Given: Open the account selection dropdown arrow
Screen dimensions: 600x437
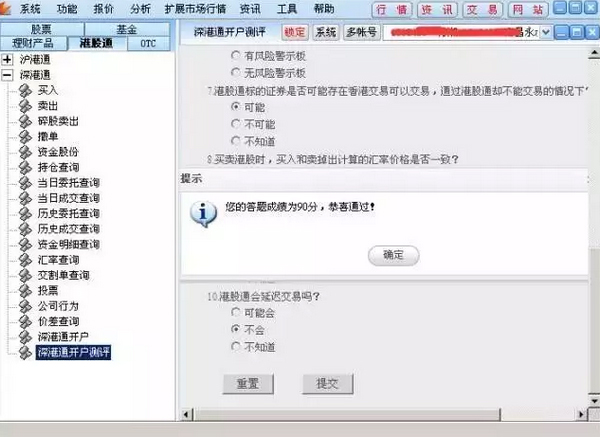Looking at the screenshot, I should (546, 33).
